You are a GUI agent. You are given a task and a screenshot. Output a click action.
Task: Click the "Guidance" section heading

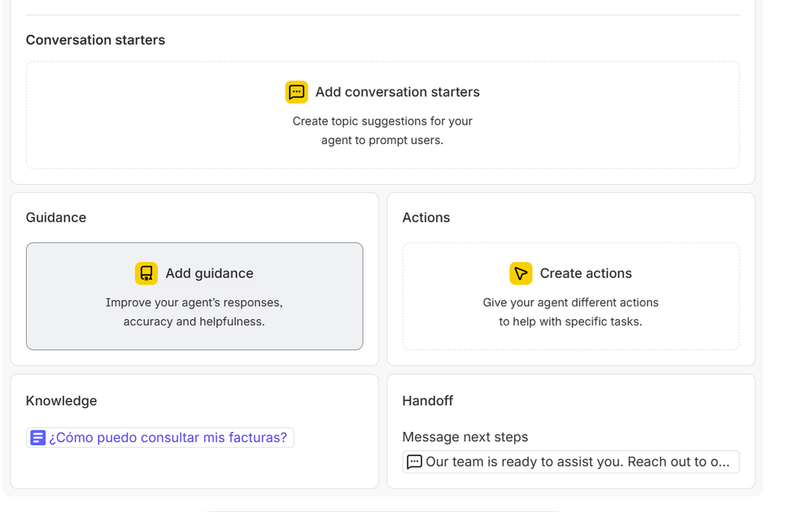point(56,217)
